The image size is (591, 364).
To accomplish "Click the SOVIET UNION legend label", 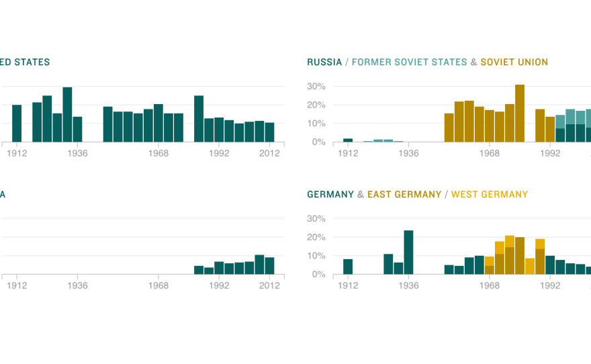I will 514,62.
